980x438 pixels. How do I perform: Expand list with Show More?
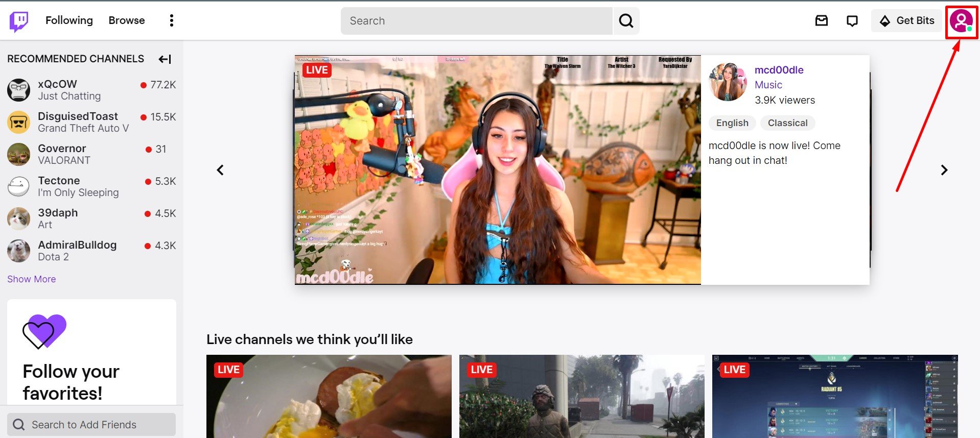(x=32, y=279)
